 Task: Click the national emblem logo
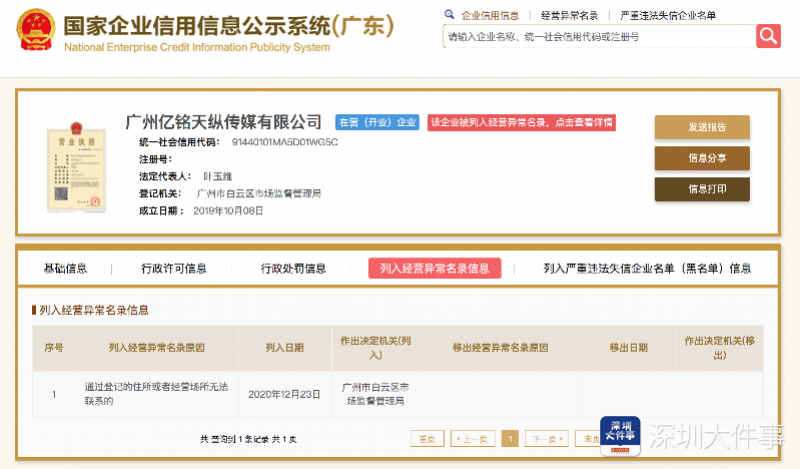tap(36, 30)
